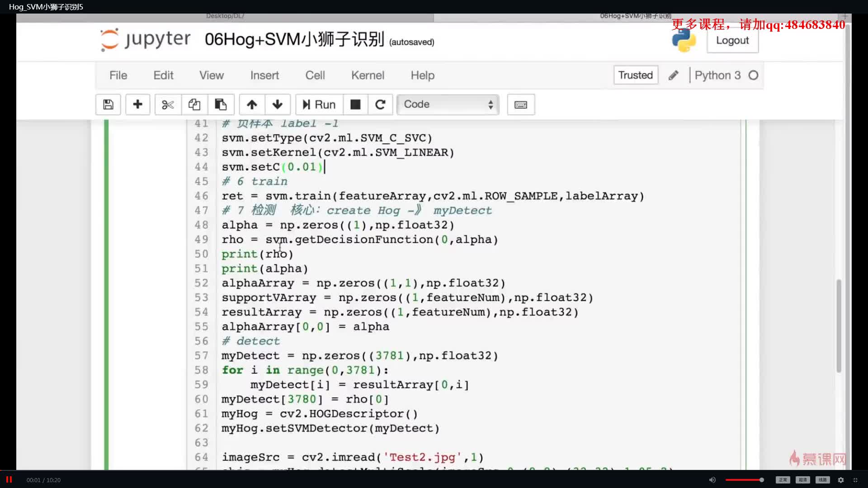Click the 00:01 / 10:20 time display
This screenshot has height=488, width=868.
coord(43,480)
